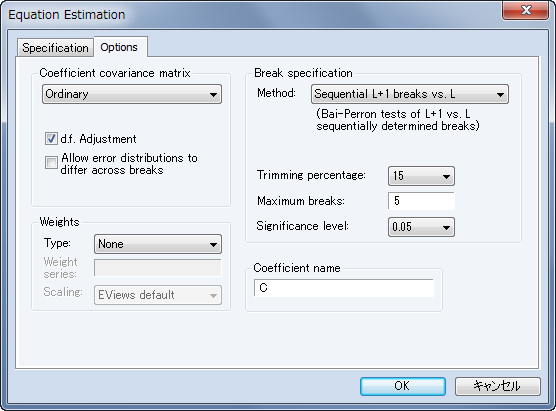This screenshot has height=411, width=556.
Task: Enable Allow error distributions to differ checkbox
Action: pyautogui.click(x=51, y=162)
